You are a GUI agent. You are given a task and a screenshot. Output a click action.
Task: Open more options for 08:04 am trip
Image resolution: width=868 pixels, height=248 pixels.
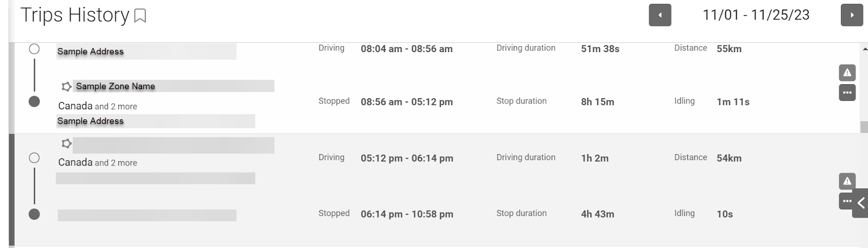pyautogui.click(x=847, y=93)
